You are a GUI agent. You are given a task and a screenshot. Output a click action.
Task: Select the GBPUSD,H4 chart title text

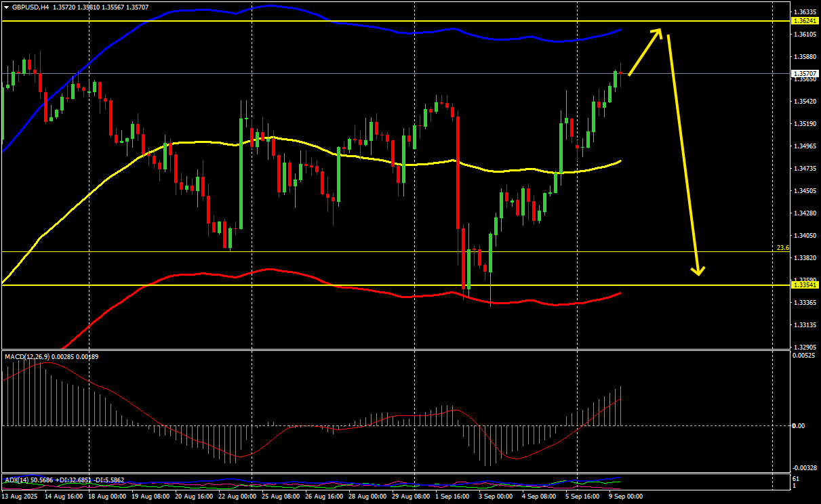[31, 7]
